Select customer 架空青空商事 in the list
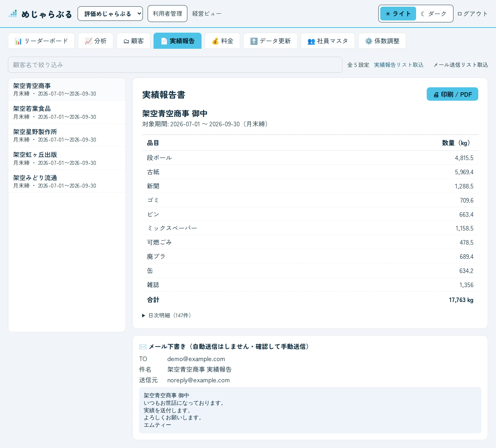This screenshot has height=448, width=496. [67, 89]
